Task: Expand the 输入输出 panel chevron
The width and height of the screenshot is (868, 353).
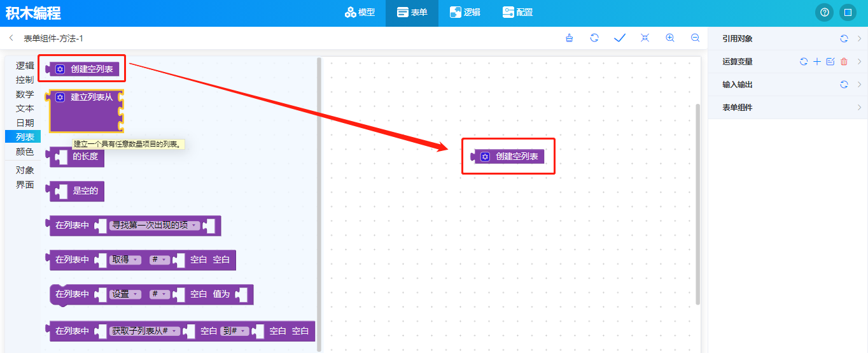Action: point(859,85)
